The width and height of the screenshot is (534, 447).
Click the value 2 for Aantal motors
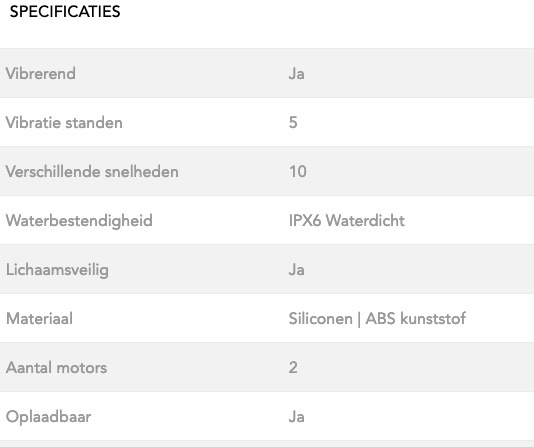pos(293,368)
